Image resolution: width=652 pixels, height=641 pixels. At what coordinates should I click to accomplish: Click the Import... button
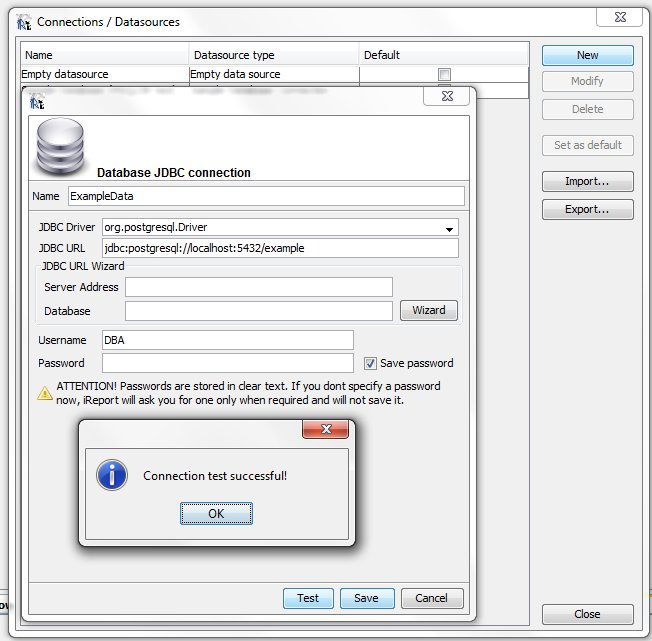pos(587,182)
